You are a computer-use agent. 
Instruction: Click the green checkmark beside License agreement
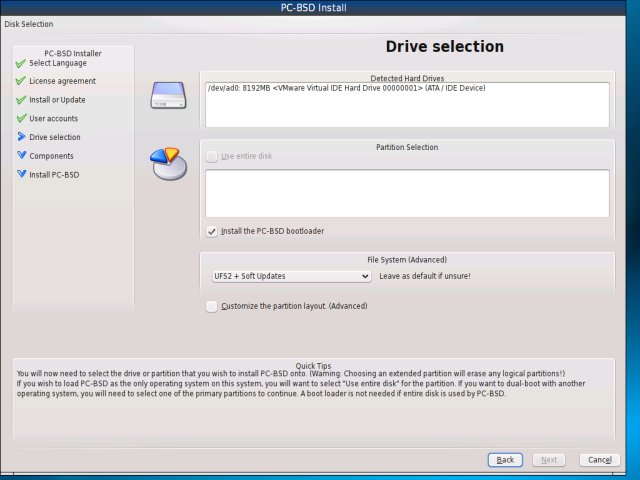pyautogui.click(x=21, y=81)
